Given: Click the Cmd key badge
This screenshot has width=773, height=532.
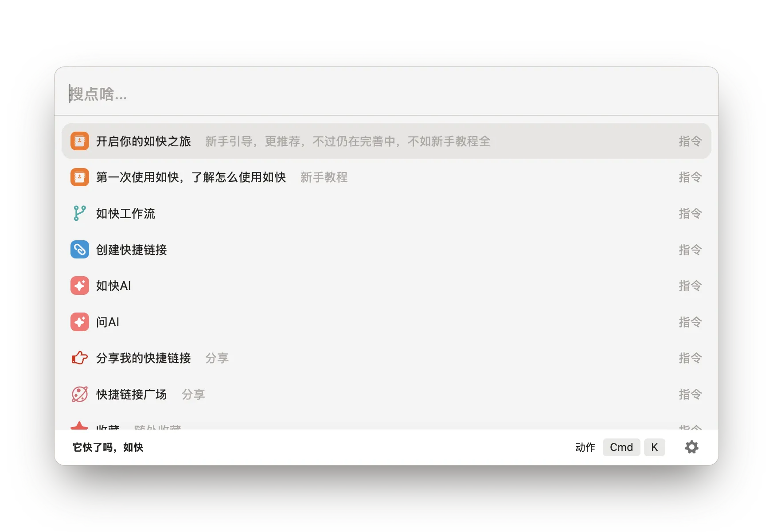Looking at the screenshot, I should (621, 447).
